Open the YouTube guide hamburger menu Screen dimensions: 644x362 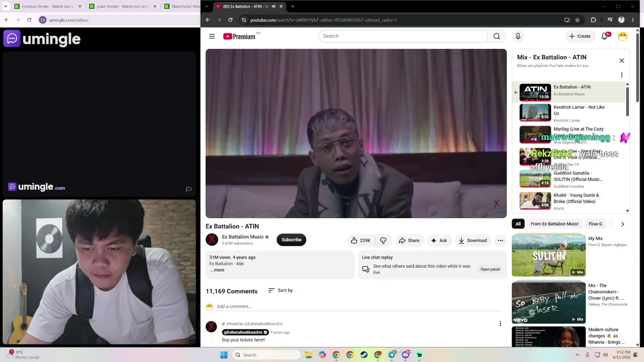point(212,36)
